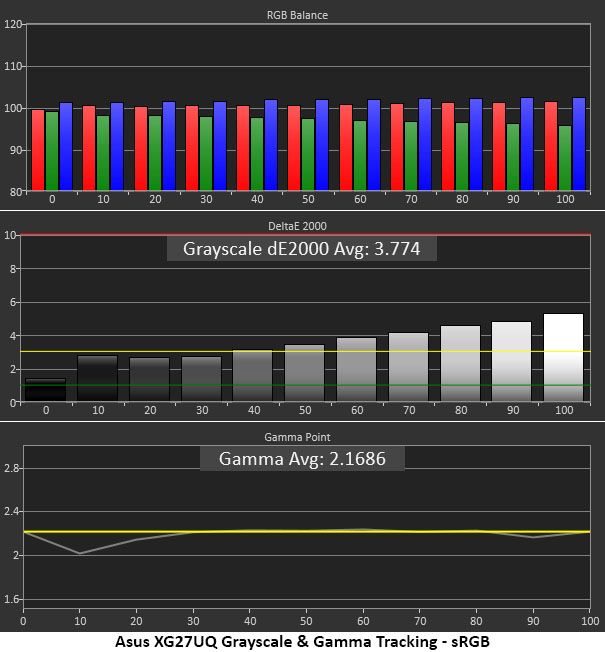This screenshot has width=605, height=652.
Task: Click the red bar at 50 in RGB Balance
Action: point(294,148)
